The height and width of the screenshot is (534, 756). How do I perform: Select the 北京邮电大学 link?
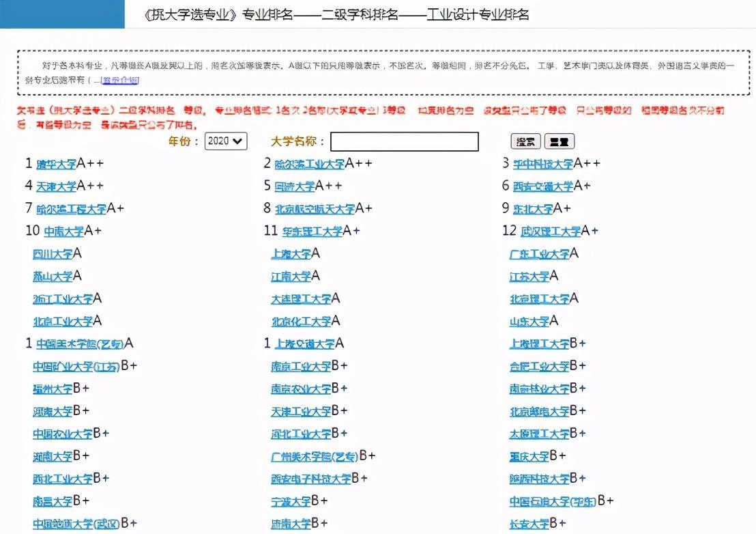pyautogui.click(x=539, y=412)
